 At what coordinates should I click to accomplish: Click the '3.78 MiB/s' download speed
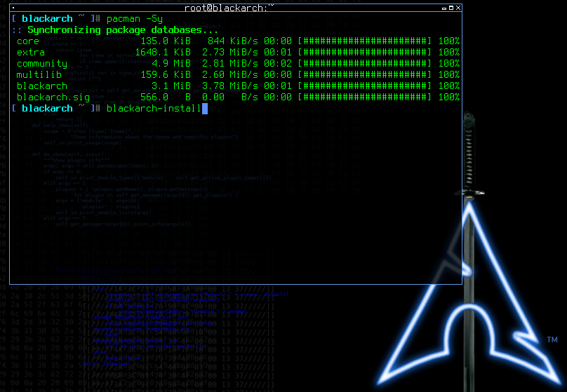tap(230, 86)
